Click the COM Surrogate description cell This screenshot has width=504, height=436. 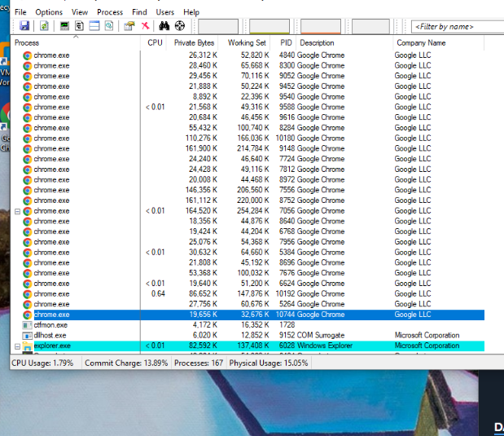point(321,335)
